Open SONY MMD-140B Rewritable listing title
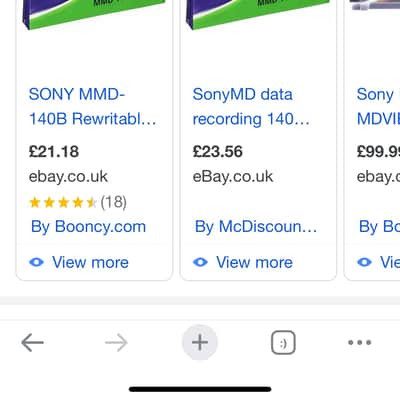Screen dimensions: 400x400 tap(92, 106)
